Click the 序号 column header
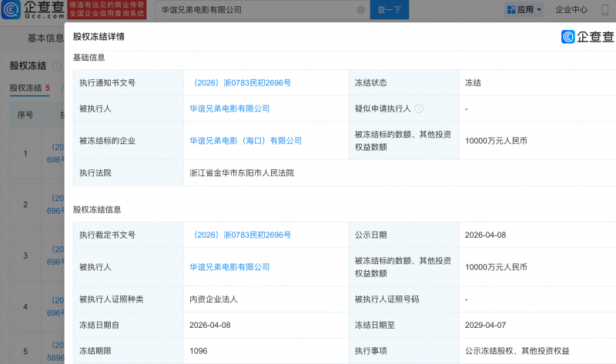Viewport: 616px width, 364px height. (25, 115)
